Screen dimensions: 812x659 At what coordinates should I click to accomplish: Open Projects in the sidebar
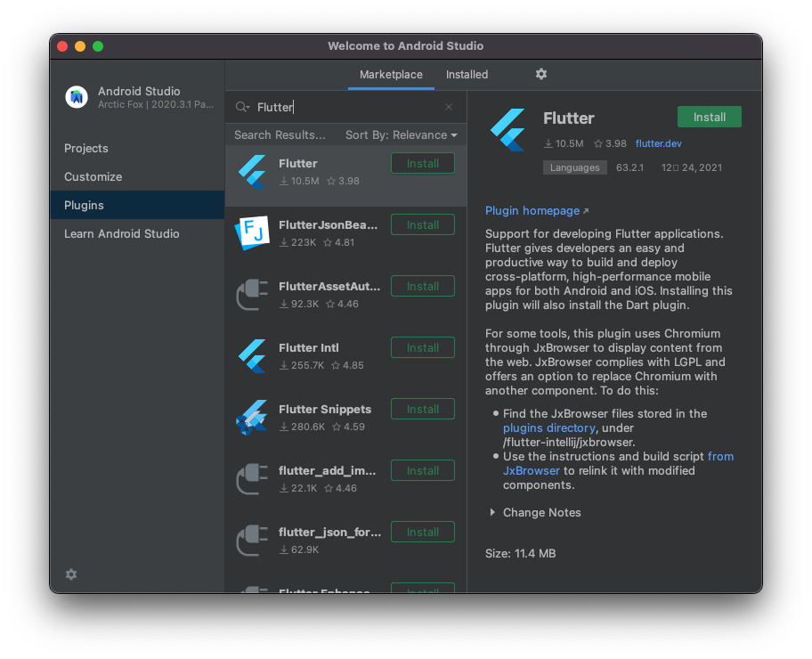click(x=137, y=148)
